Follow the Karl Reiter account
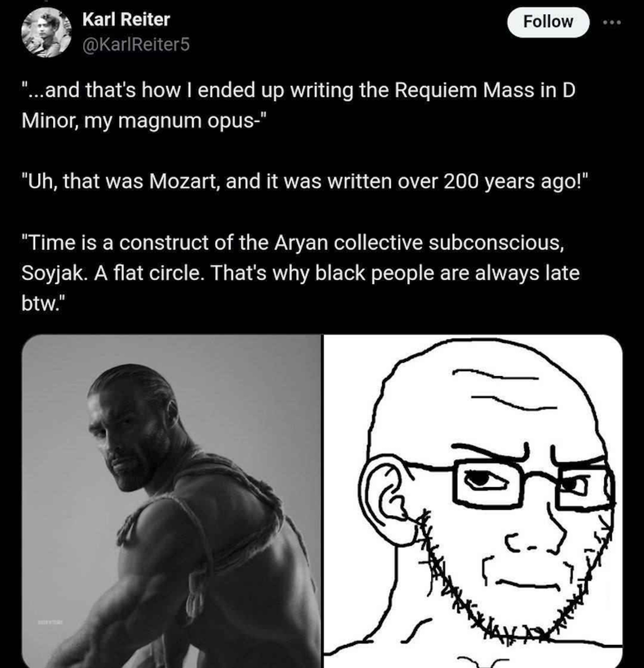 (x=548, y=22)
